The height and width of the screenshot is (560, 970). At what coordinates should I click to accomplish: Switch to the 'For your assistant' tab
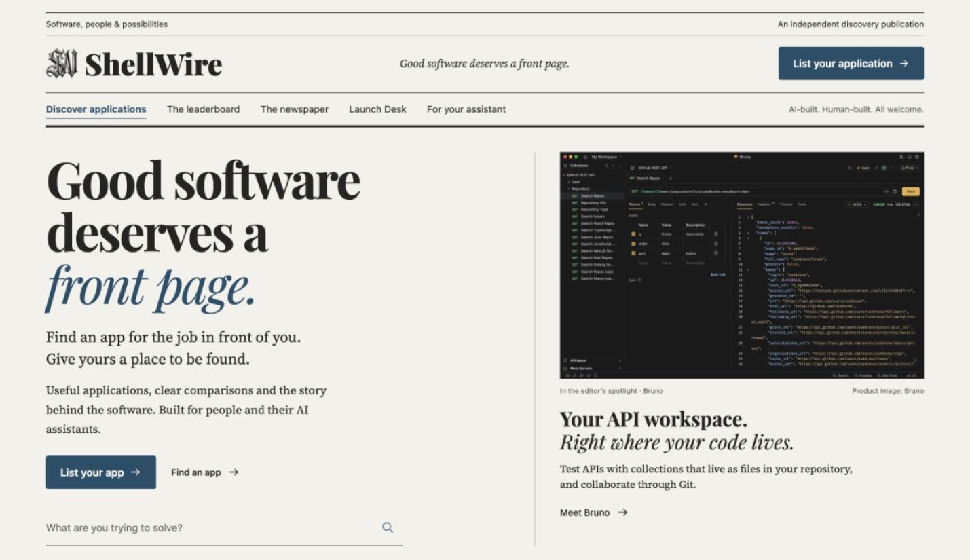click(x=466, y=109)
